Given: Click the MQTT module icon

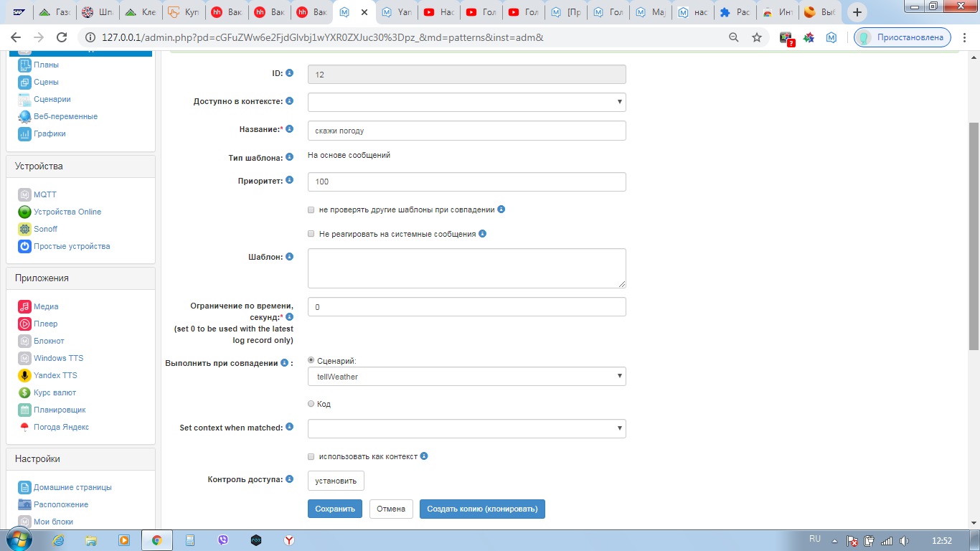Looking at the screenshot, I should (x=24, y=194).
